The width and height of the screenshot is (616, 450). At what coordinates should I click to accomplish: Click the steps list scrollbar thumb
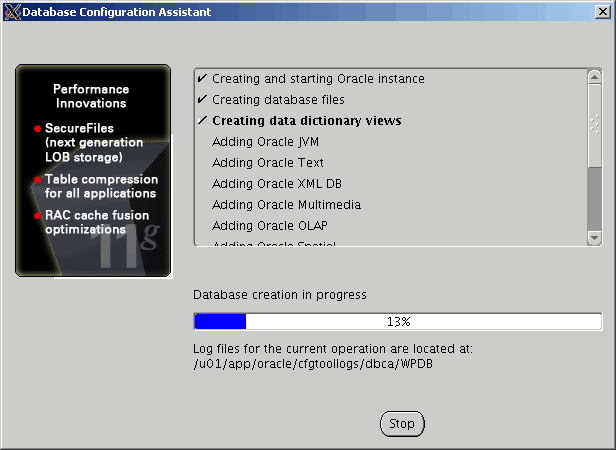click(594, 125)
